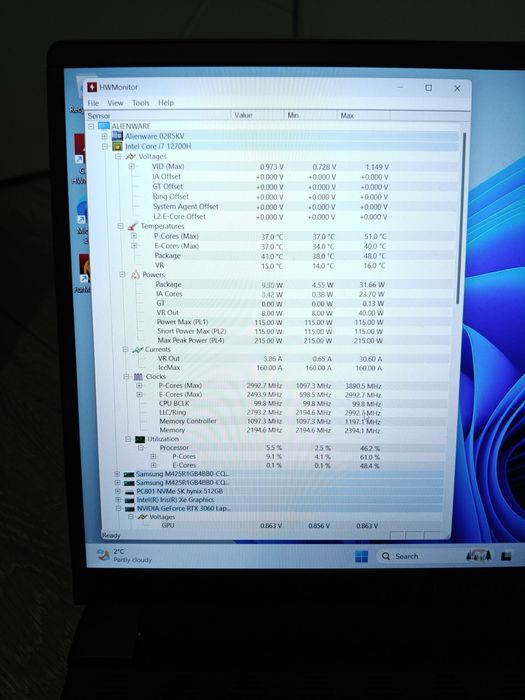This screenshot has height=700, width=525.
Task: Expand Intel Iris Xe Graphics node
Action: tap(117, 500)
